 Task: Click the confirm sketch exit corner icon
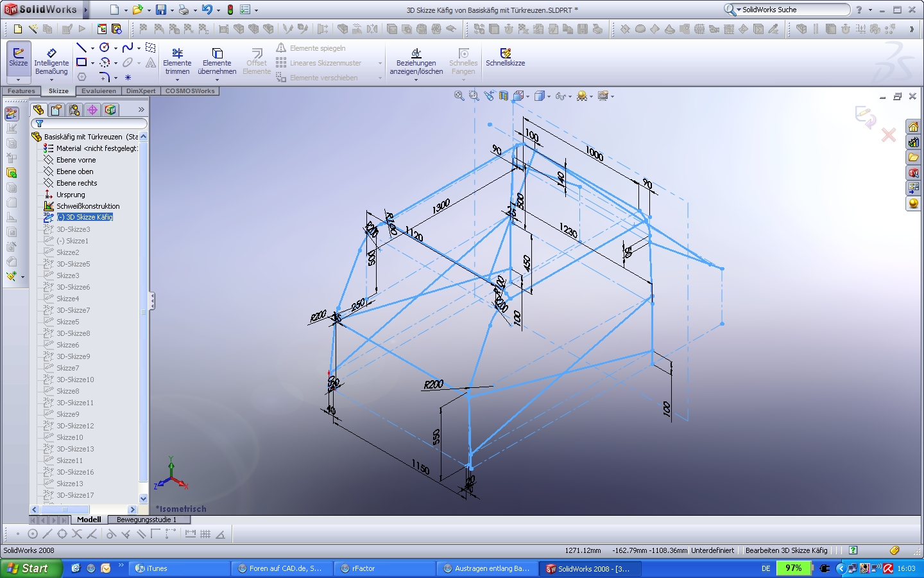coord(864,117)
